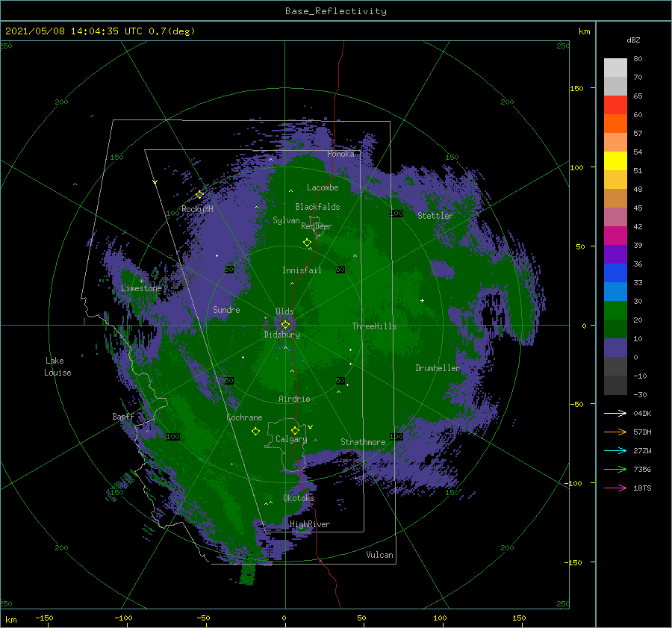Screen dimensions: 672x628
Task: Click the RedDeer city label
Action: click(x=317, y=226)
